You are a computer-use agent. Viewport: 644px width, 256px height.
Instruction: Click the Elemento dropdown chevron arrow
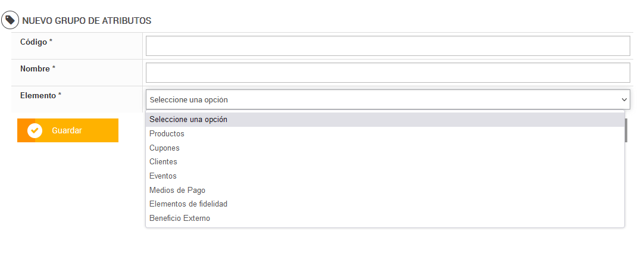tap(624, 99)
